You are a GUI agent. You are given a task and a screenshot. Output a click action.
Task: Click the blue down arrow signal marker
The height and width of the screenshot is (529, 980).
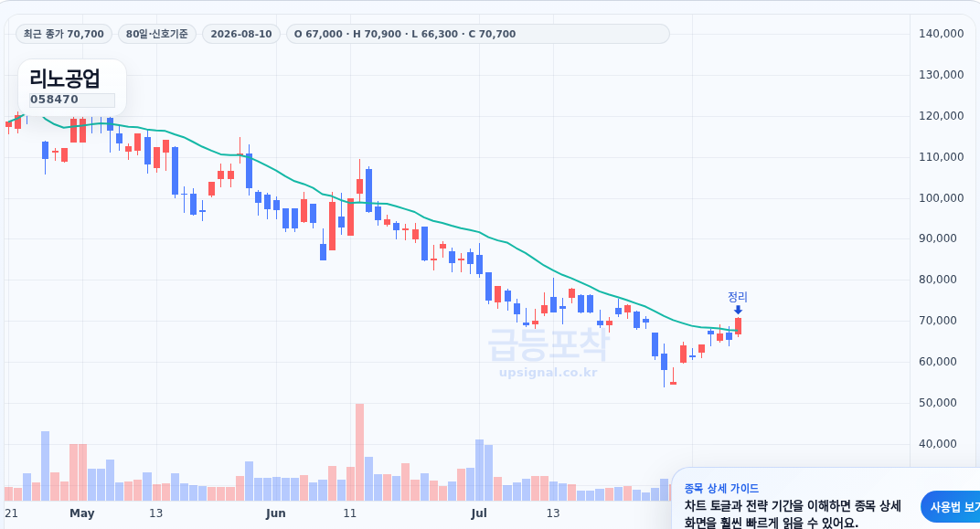pos(738,310)
